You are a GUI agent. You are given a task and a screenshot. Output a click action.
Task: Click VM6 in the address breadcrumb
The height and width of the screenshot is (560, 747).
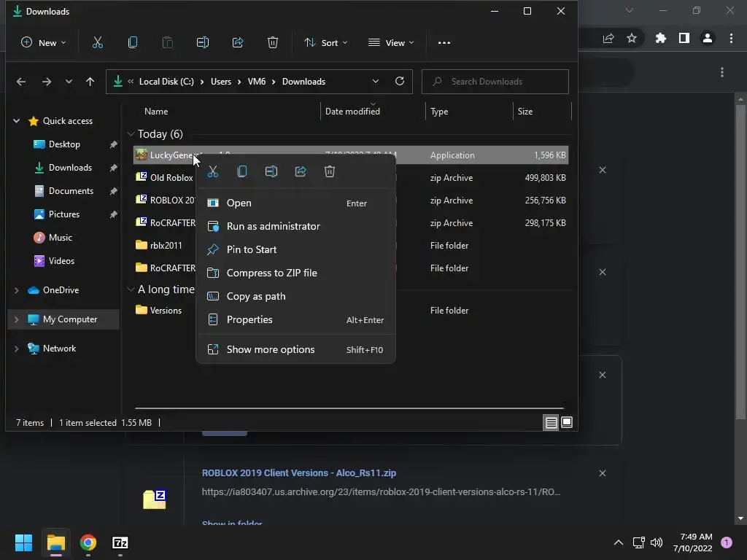click(257, 82)
